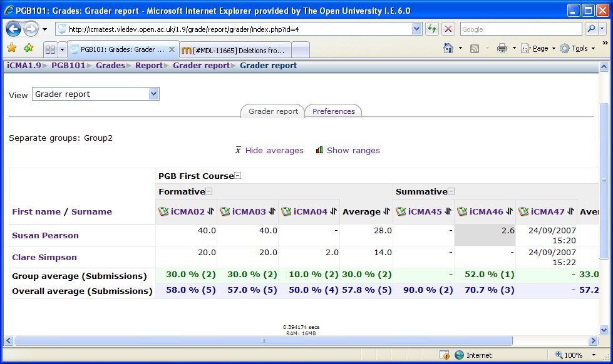Click the horizontal scrollbar thumb
Viewport: 613px width, 364px height.
(x=263, y=341)
